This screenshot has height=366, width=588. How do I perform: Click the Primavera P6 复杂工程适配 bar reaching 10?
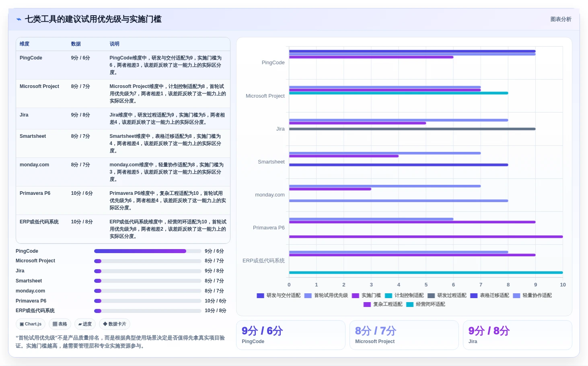click(426, 237)
